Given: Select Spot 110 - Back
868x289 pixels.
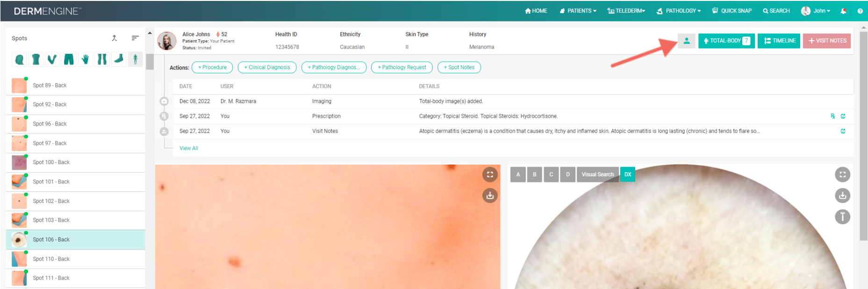Looking at the screenshot, I should [75, 259].
